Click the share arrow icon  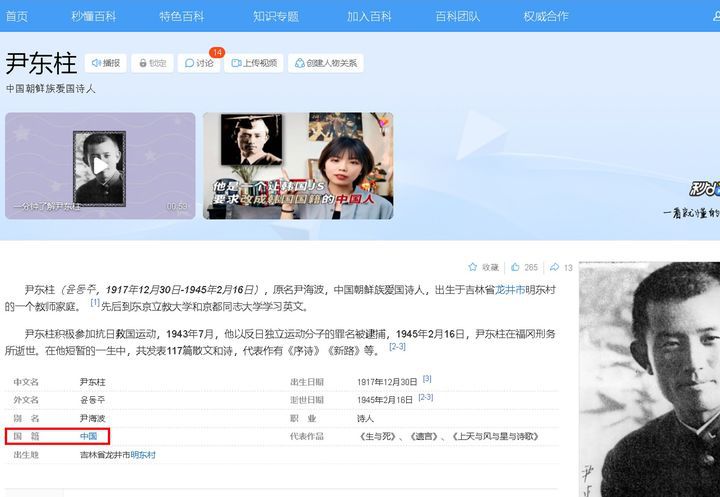point(554,267)
